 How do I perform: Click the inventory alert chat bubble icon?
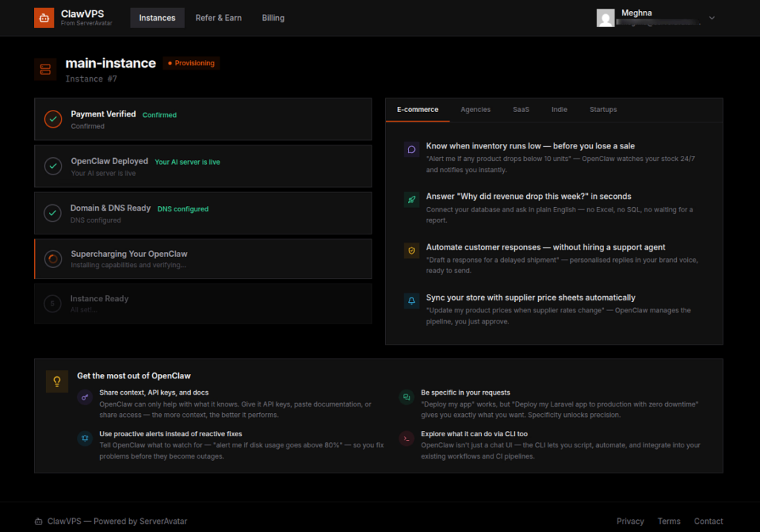click(x=411, y=149)
